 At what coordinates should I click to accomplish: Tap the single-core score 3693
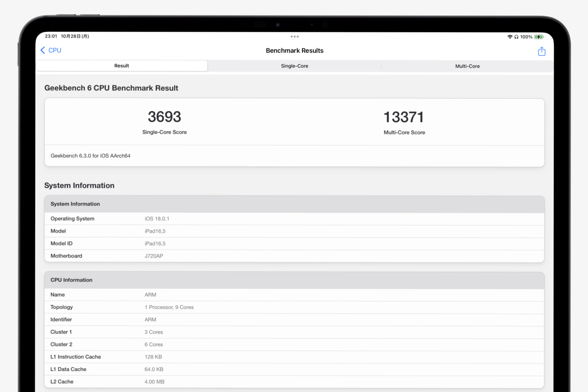164,117
